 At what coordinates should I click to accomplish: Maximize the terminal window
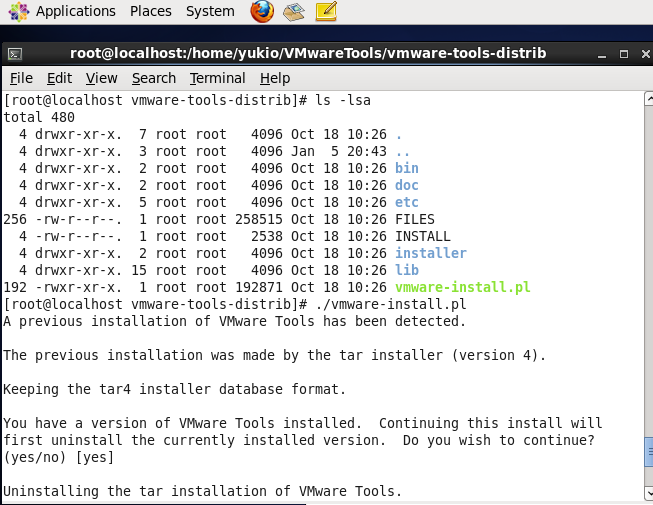pyautogui.click(x=622, y=53)
